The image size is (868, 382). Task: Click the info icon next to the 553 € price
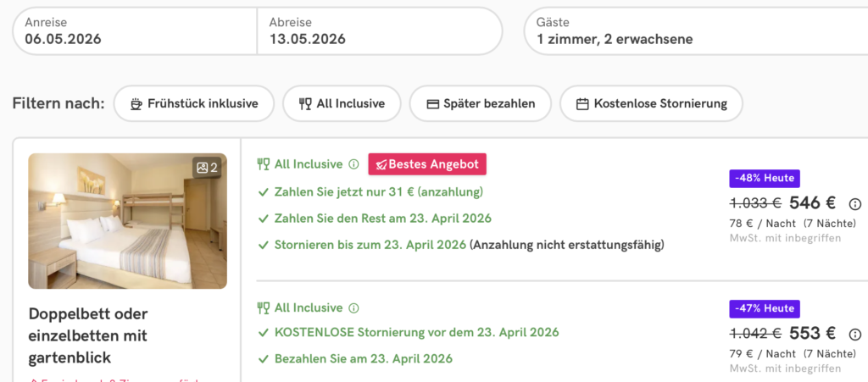854,334
